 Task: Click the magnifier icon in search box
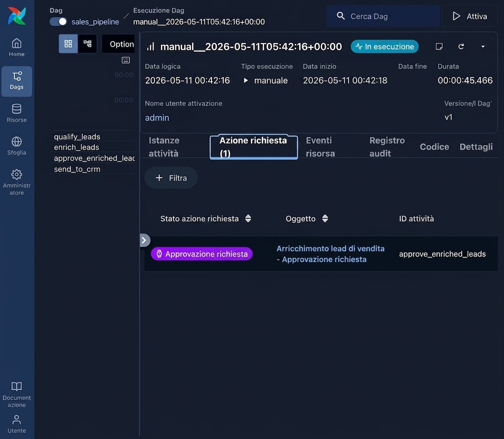click(340, 16)
